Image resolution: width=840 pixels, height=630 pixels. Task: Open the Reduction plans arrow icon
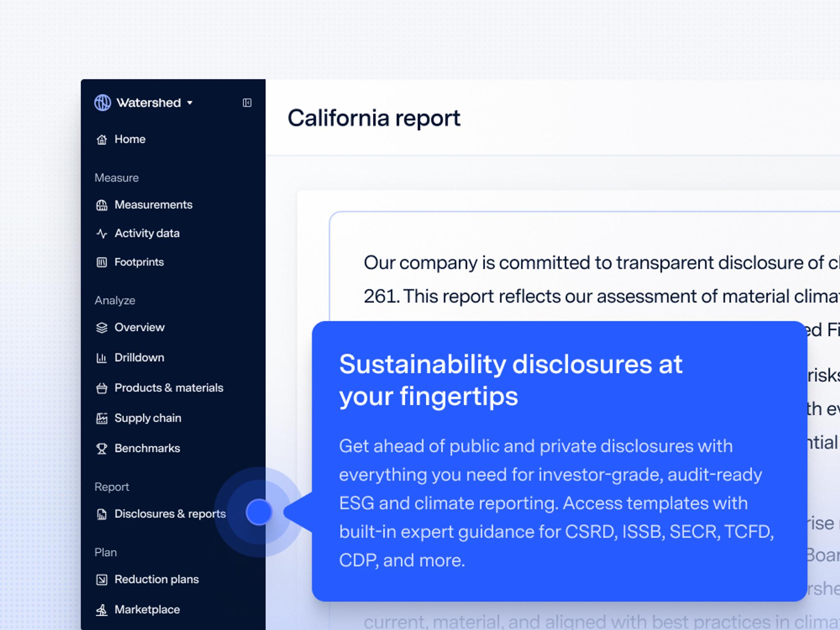coord(102,580)
